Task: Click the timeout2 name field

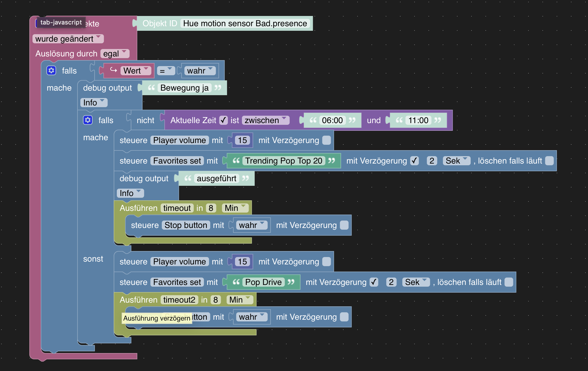Action: (x=179, y=300)
